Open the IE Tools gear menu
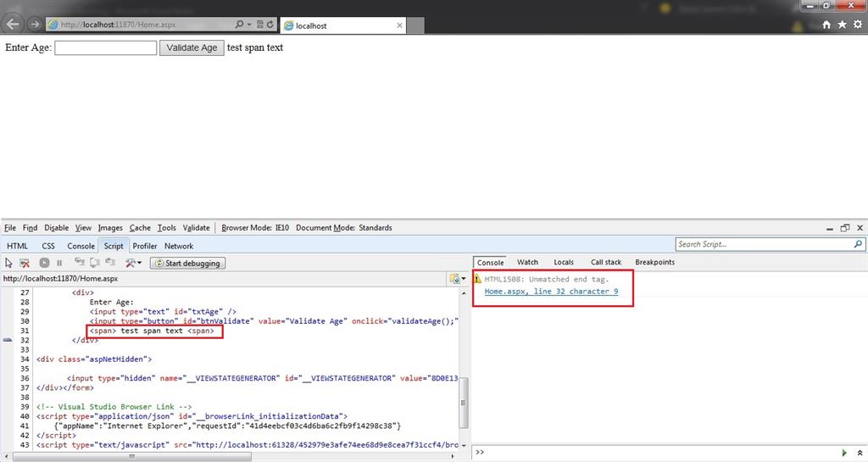868x462 pixels. click(x=858, y=25)
